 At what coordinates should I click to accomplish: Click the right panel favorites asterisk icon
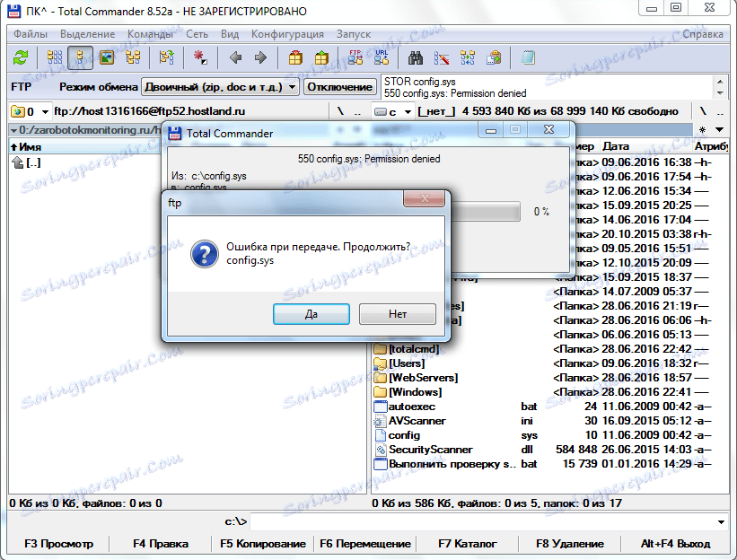(x=702, y=130)
